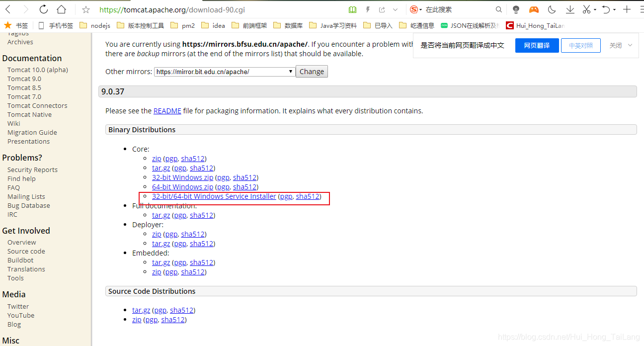Expand the scissors screenshot options arrow
644x346 pixels.
(x=595, y=9)
